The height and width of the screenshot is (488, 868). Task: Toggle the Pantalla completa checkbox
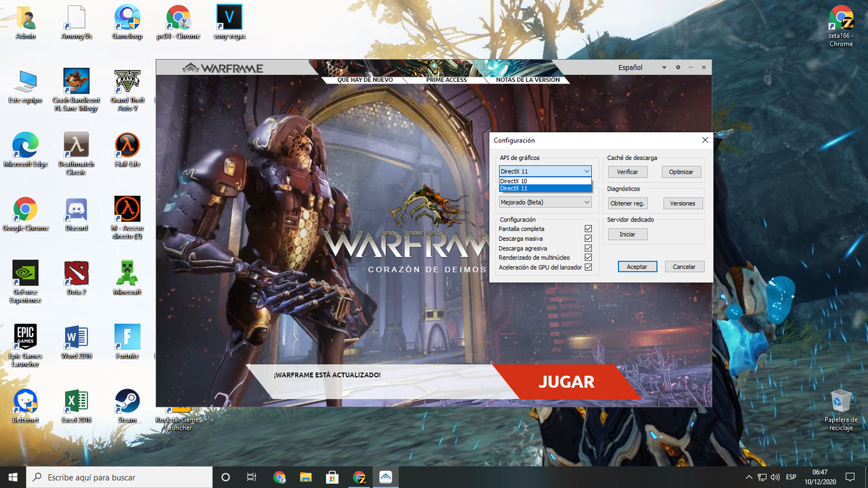[x=588, y=229]
